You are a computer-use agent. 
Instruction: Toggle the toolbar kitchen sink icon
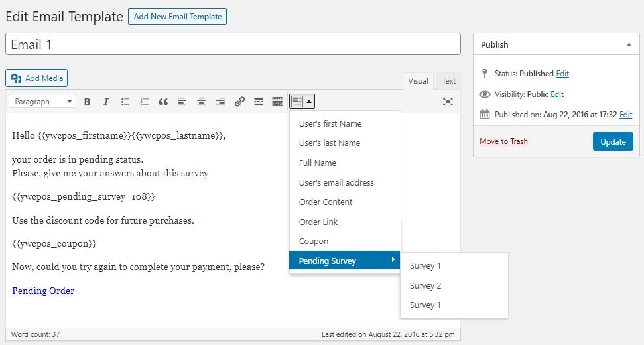tap(278, 102)
